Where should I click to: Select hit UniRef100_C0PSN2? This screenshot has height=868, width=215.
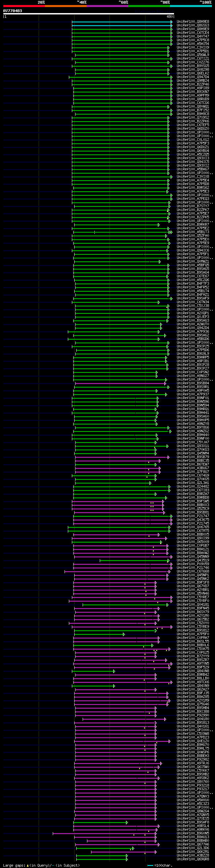(x=193, y=372)
